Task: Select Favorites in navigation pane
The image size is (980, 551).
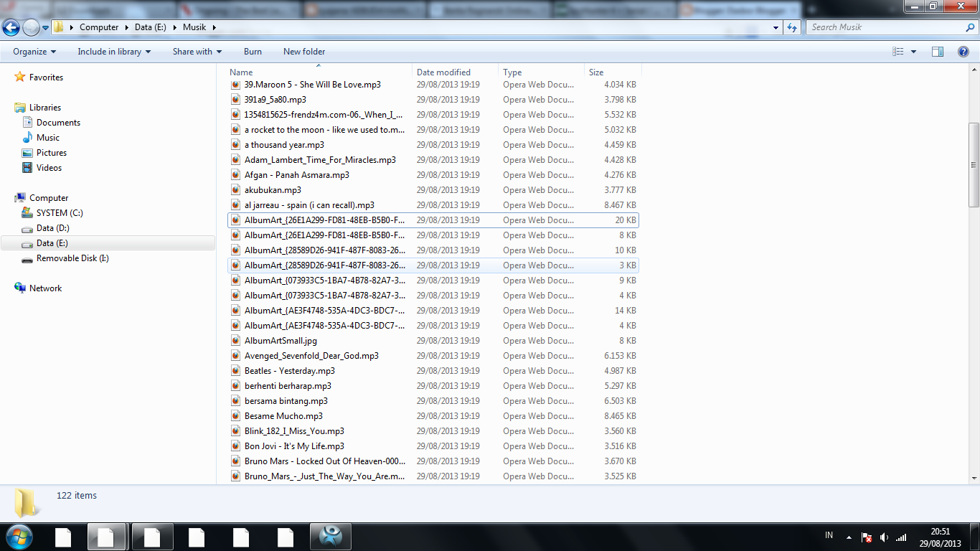Action: (x=46, y=77)
